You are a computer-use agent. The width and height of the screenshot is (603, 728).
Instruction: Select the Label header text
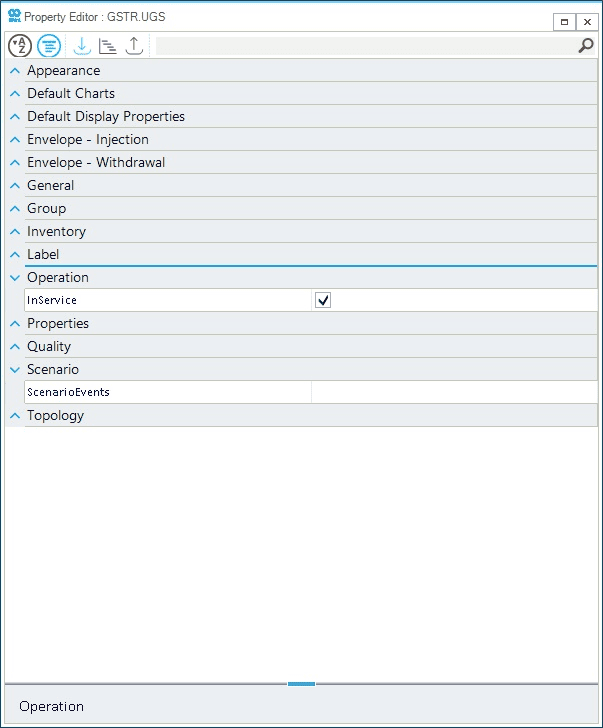point(43,254)
